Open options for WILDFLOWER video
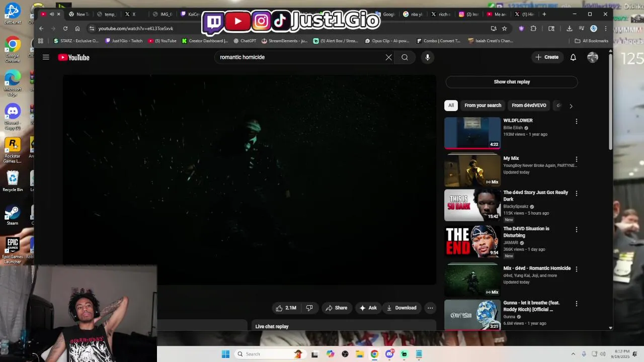 [577, 121]
